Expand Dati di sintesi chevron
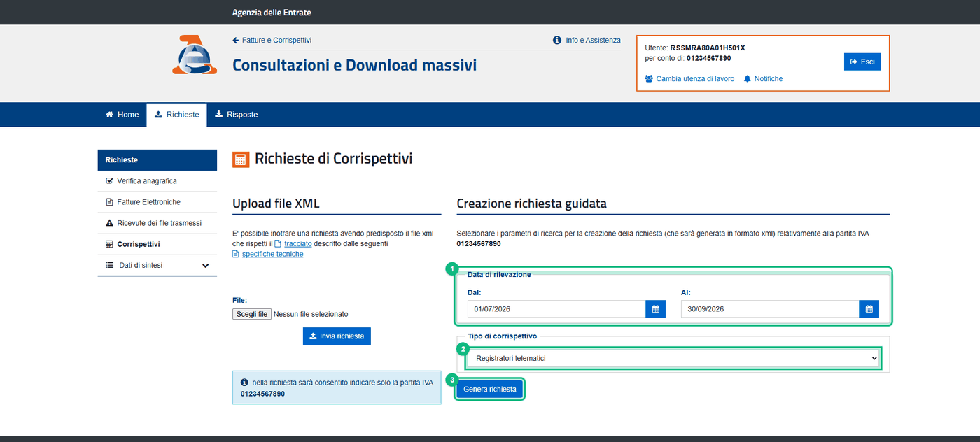The width and height of the screenshot is (980, 442). [205, 266]
